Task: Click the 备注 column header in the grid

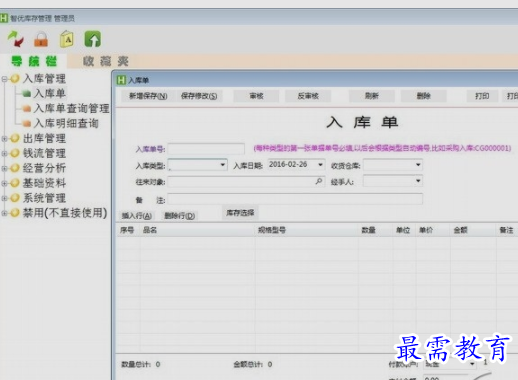Action: (507, 230)
